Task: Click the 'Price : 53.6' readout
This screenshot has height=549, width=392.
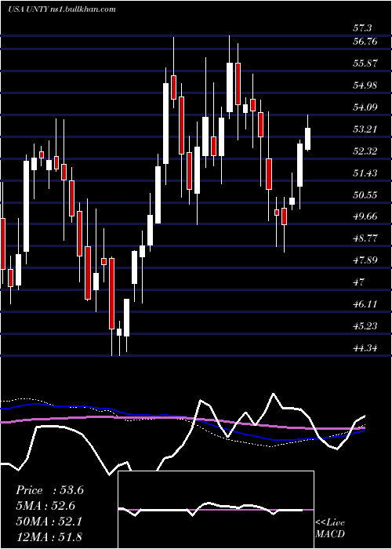Action: tap(49, 490)
